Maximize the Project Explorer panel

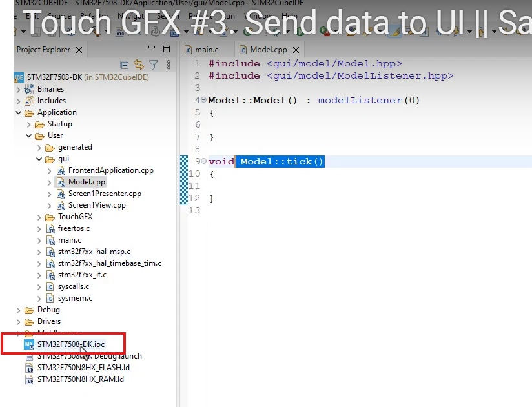point(166,49)
